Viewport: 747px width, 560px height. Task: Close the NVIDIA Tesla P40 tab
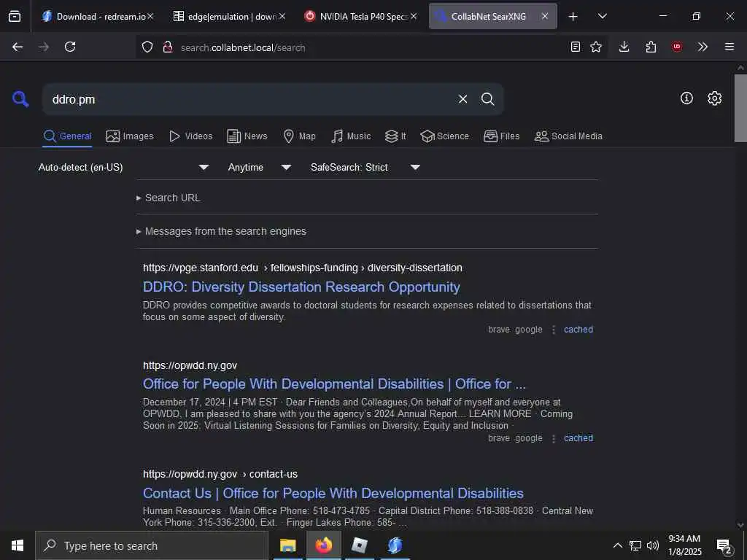point(414,16)
